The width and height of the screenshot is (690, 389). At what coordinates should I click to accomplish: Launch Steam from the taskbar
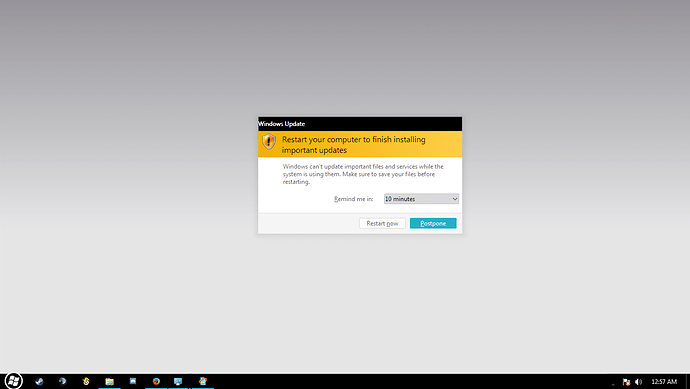[39, 382]
